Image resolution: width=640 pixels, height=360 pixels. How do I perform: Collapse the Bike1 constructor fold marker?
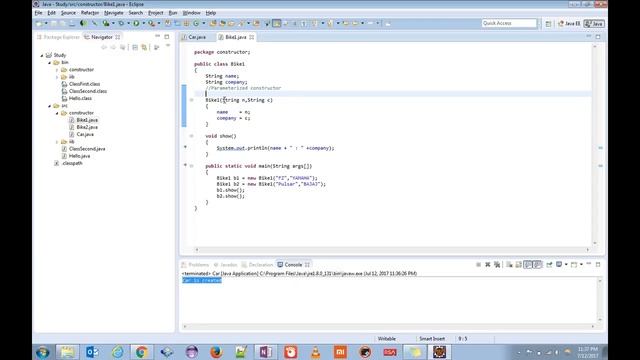coord(191,100)
